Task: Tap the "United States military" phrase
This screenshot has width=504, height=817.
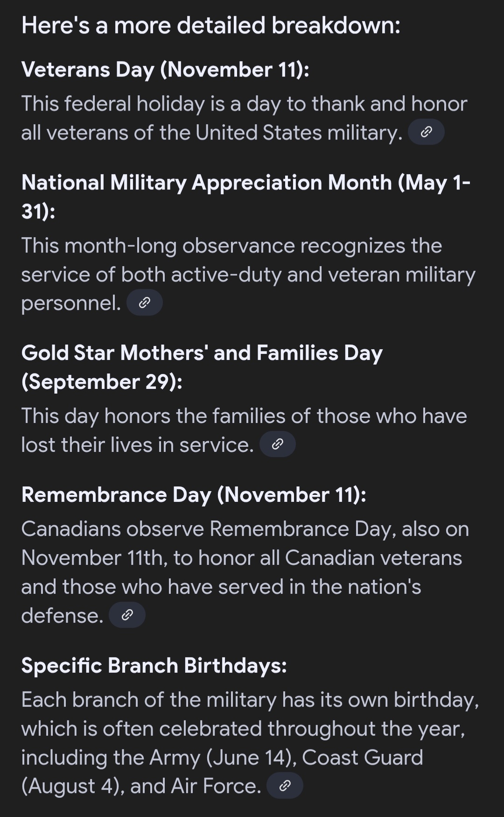Action: [x=299, y=133]
